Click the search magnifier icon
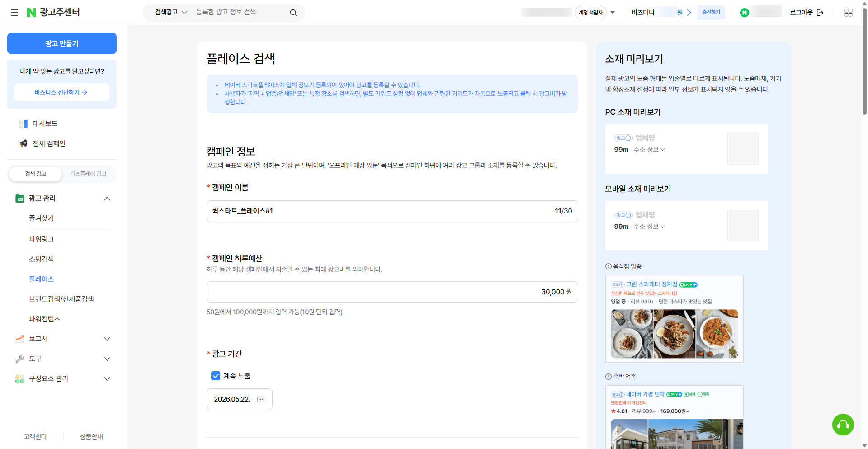Screen dimensions: 868x449 tap(293, 13)
